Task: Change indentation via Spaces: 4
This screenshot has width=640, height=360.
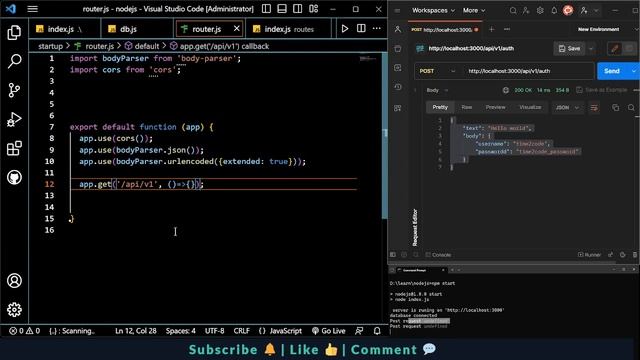Action: point(180,331)
